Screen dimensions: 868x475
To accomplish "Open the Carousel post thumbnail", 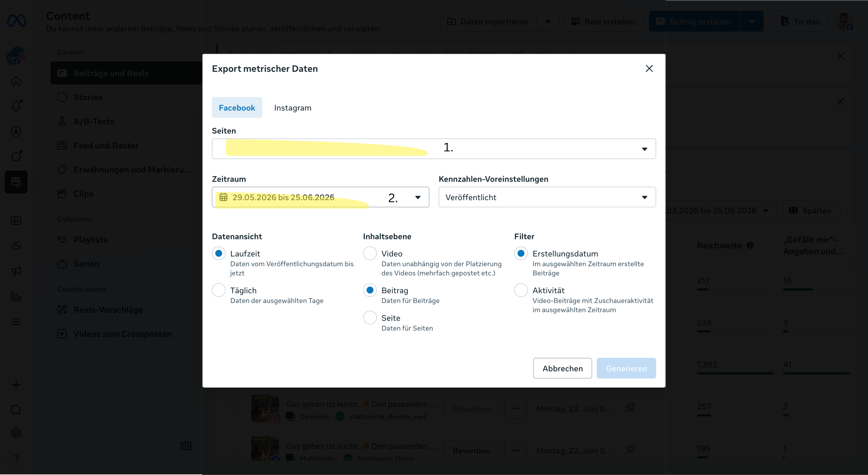I will (x=265, y=408).
